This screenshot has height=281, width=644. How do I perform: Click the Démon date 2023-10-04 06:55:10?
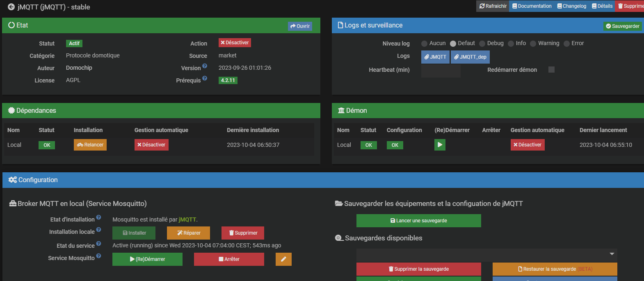[606, 145]
